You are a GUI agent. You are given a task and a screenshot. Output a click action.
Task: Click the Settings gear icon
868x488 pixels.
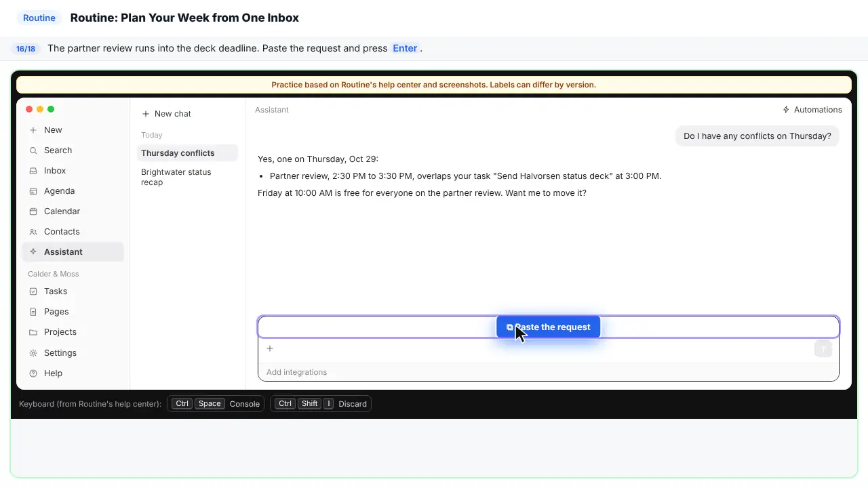33,353
